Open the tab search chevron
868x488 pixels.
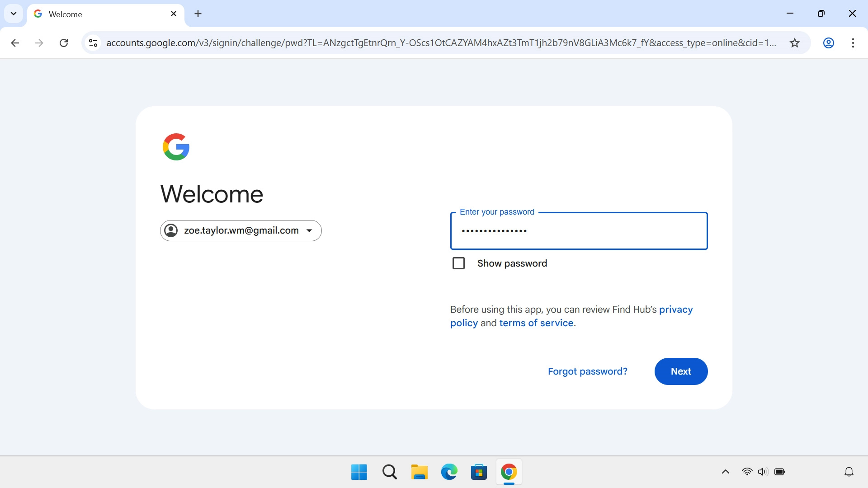pyautogui.click(x=13, y=14)
